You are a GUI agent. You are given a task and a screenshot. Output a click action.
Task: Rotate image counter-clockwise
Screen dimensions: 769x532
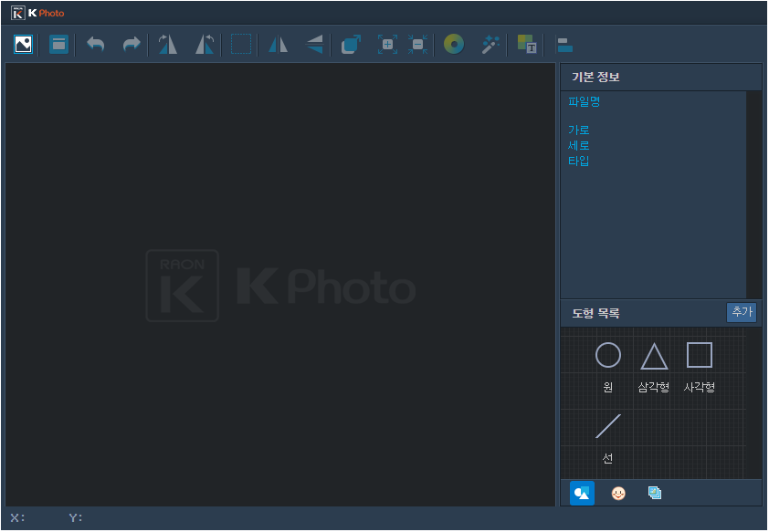click(x=205, y=45)
